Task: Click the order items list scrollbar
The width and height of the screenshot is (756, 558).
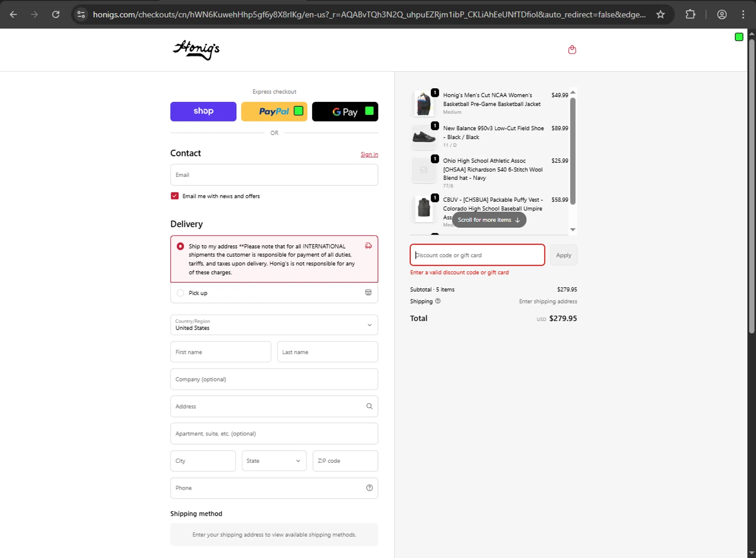Action: (x=573, y=151)
